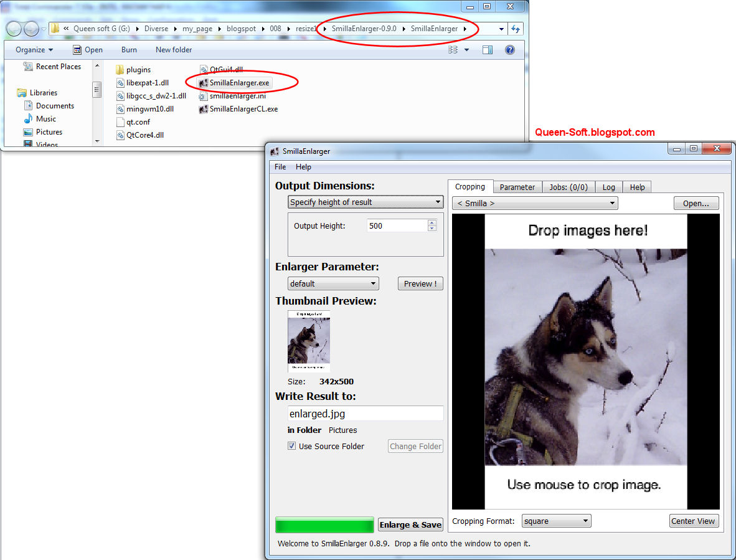
Task: Click Explorer Back navigation button
Action: click(x=14, y=29)
